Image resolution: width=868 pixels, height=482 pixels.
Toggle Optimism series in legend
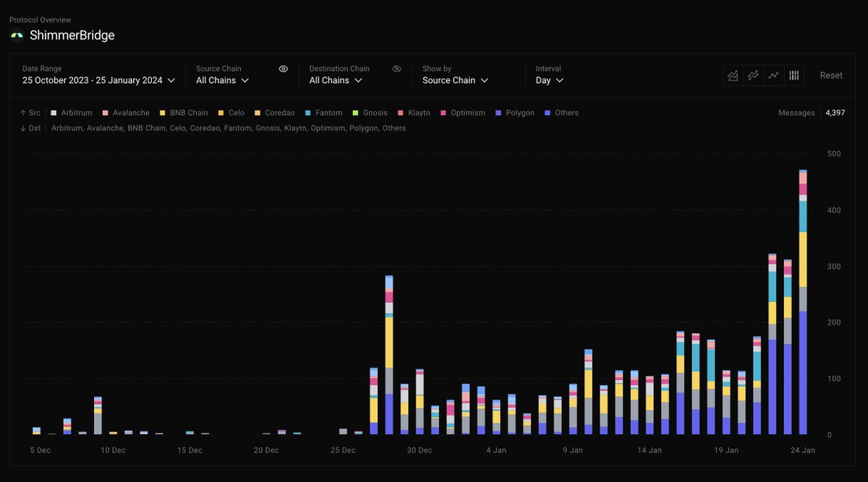[x=462, y=113]
